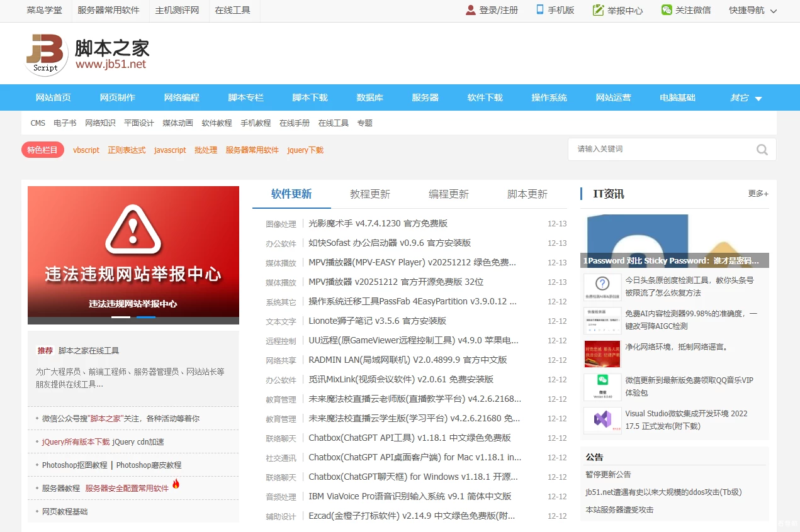
Task: Open the mobile version phone icon
Action: tap(540, 10)
